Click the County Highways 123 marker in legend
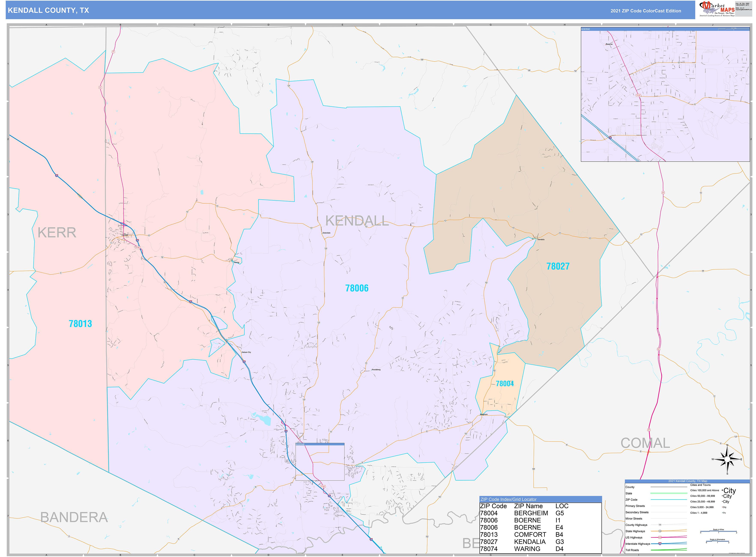This screenshot has width=756, height=557. [x=660, y=525]
